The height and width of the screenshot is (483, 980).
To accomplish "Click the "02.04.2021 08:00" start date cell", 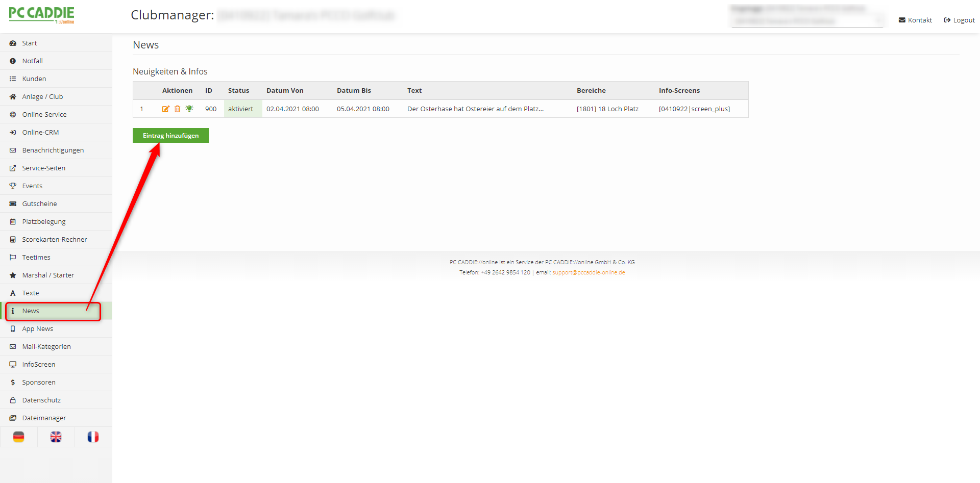I will tap(292, 109).
